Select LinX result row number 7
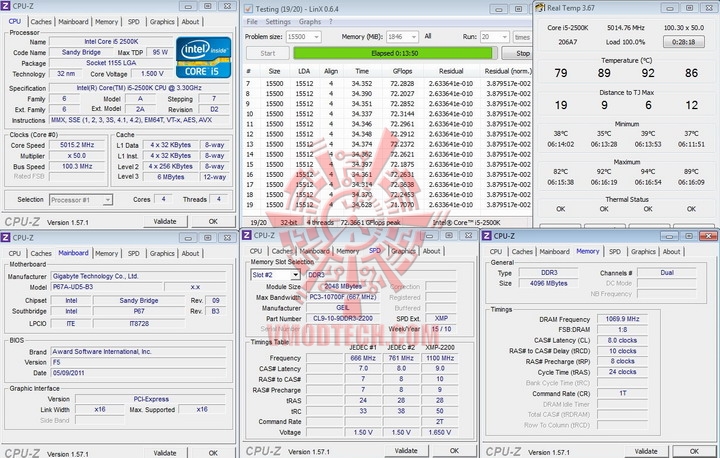 tap(388, 84)
